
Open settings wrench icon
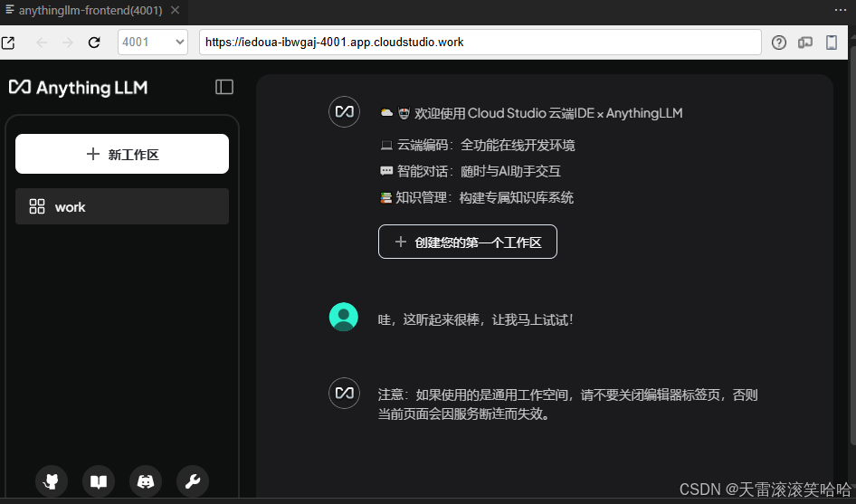[x=192, y=481]
